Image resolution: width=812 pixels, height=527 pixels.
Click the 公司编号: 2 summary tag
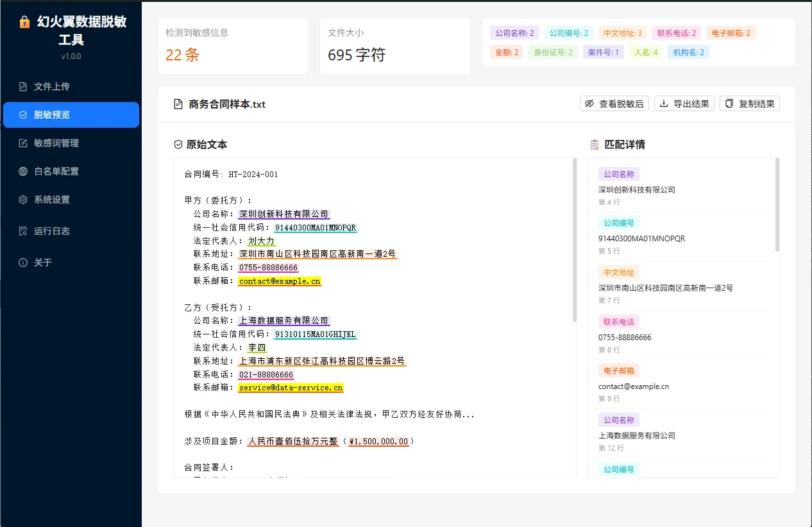(x=569, y=33)
